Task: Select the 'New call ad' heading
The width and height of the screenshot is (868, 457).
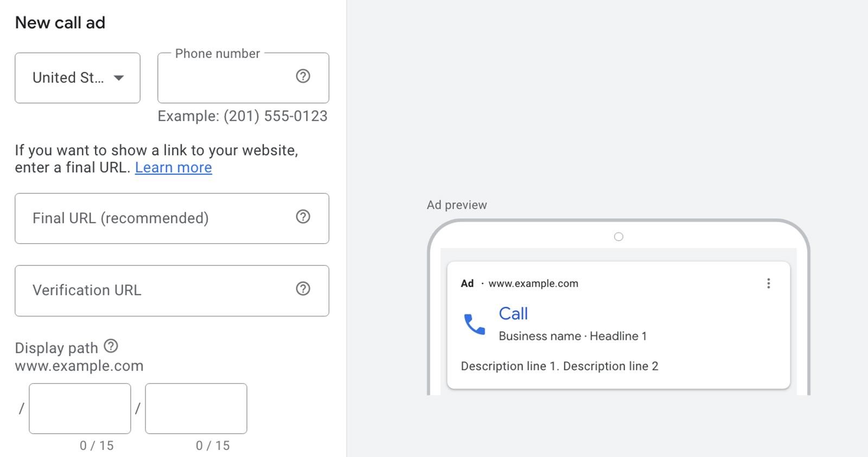Action: click(60, 23)
